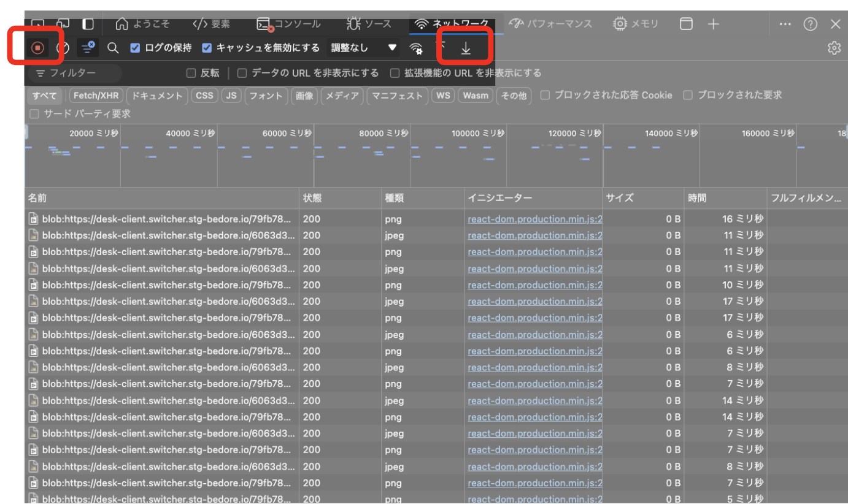Screen dimensions: 848x504
Task: Stop recording the network log
Action: (x=38, y=47)
